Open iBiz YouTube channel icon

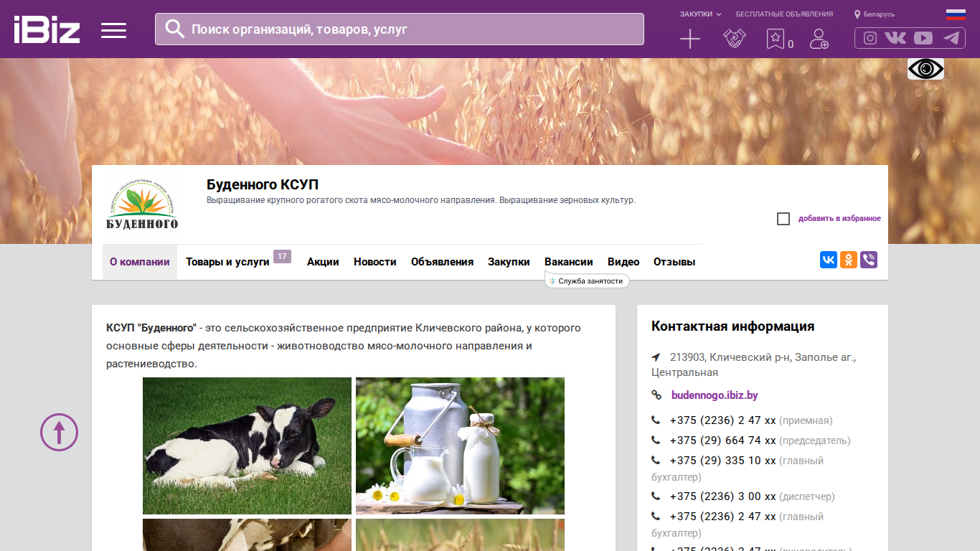click(923, 38)
